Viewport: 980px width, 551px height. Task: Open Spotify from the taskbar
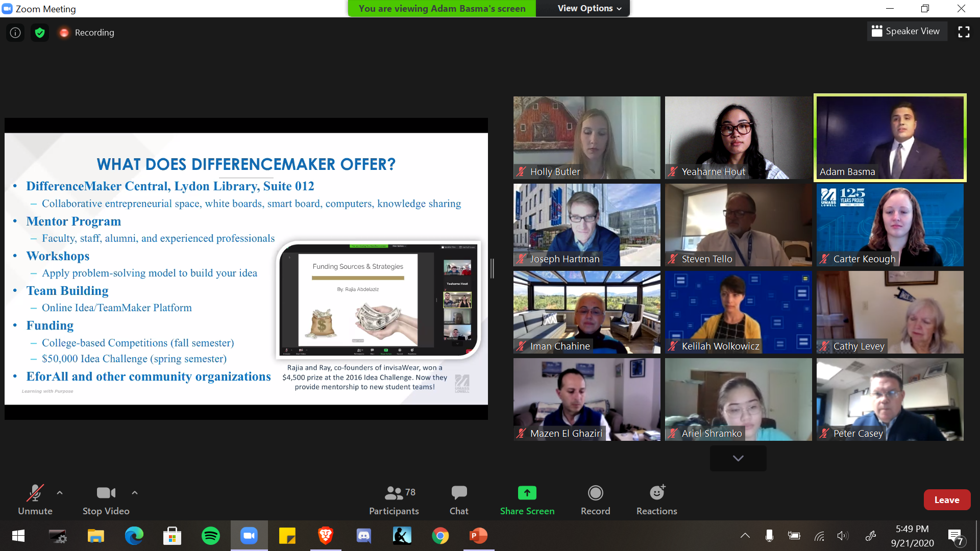pyautogui.click(x=210, y=536)
